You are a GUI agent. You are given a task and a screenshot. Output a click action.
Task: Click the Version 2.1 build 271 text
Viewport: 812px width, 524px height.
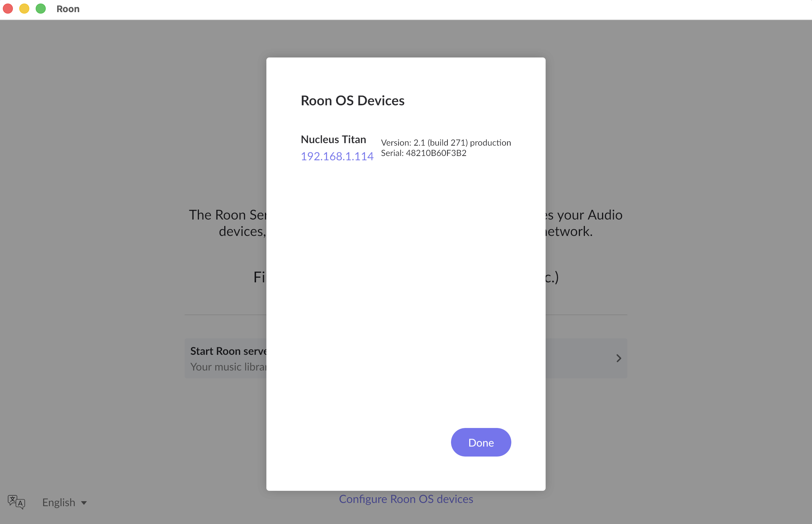[x=446, y=143]
